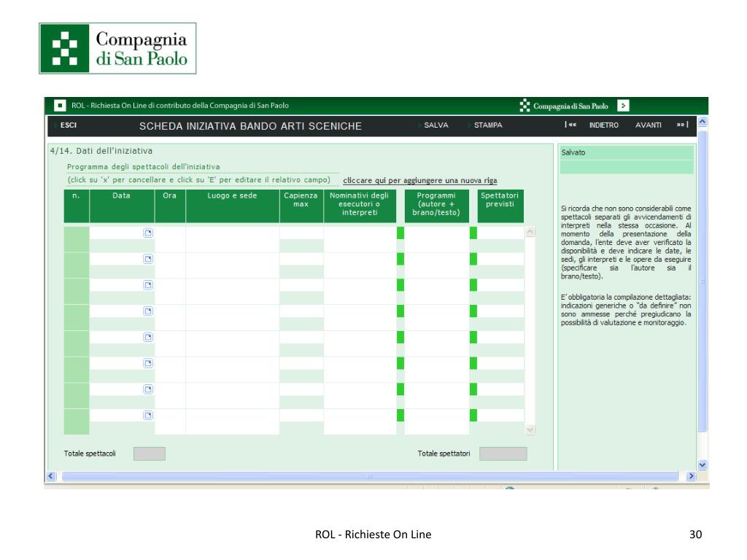Click the 'Salvato' status message
This screenshot has width=747, height=560.
point(573,152)
